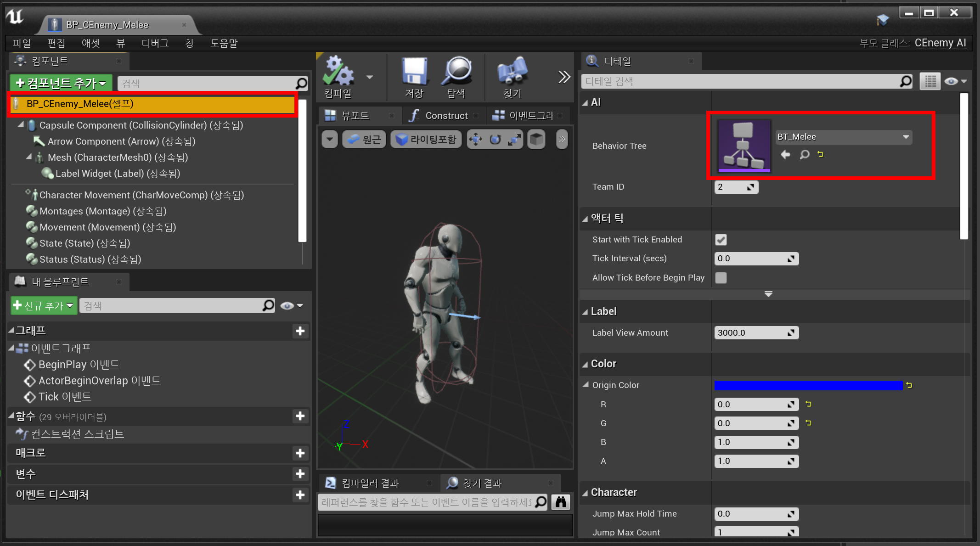Open the details property matrix grid icon
This screenshot has width=980, height=546.
[x=930, y=81]
